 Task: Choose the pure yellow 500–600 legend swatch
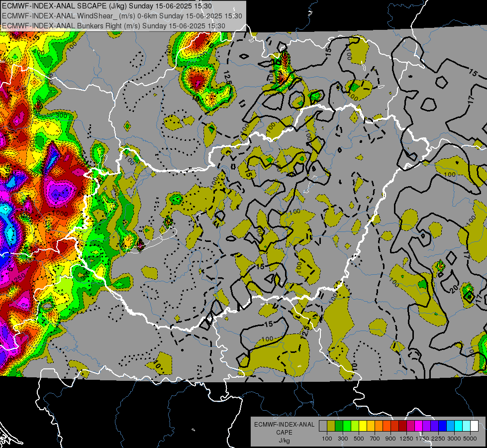pos(363,426)
